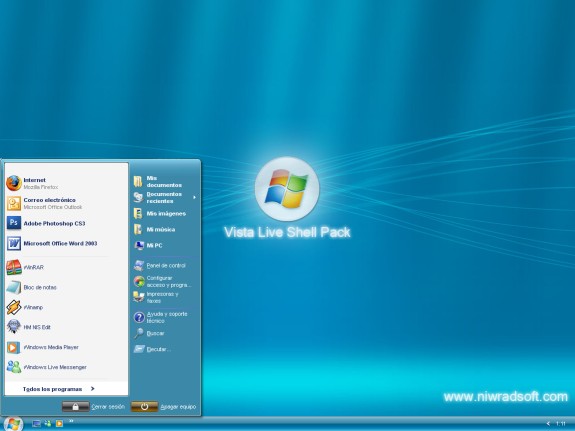Open the Mis documentos folder

165,181
